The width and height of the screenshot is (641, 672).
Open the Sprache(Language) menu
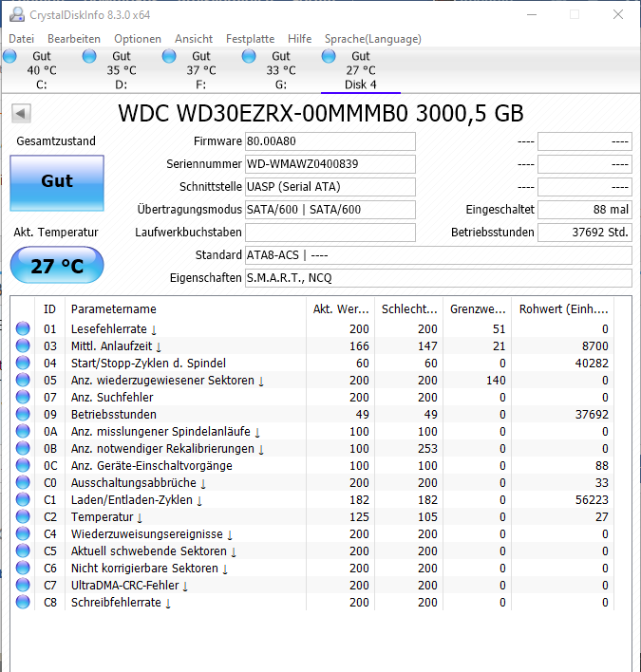373,39
